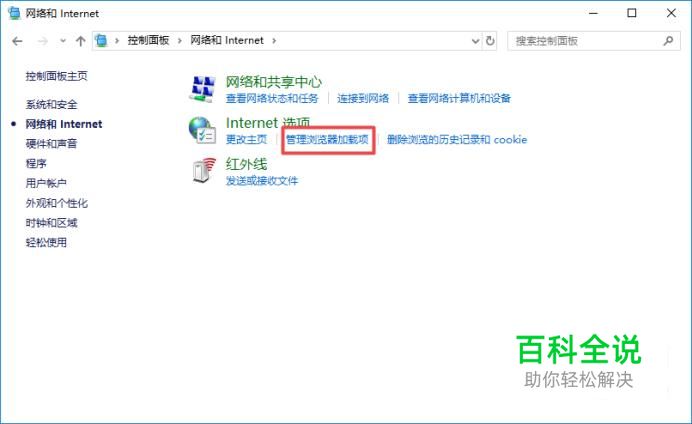
Task: Open 系统和安全 category
Action: click(x=52, y=105)
